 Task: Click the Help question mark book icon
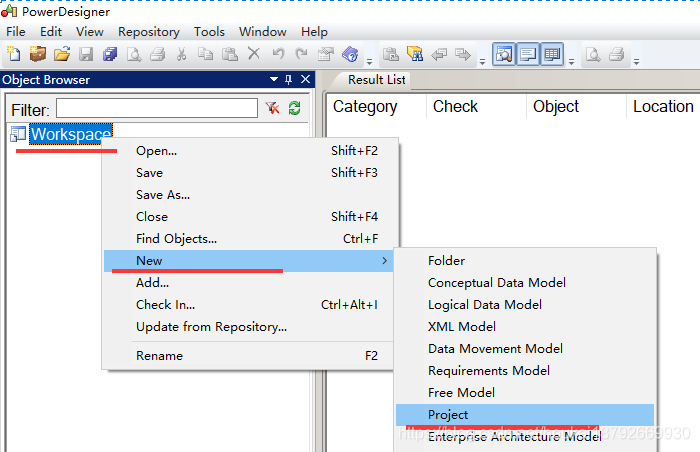tap(350, 54)
